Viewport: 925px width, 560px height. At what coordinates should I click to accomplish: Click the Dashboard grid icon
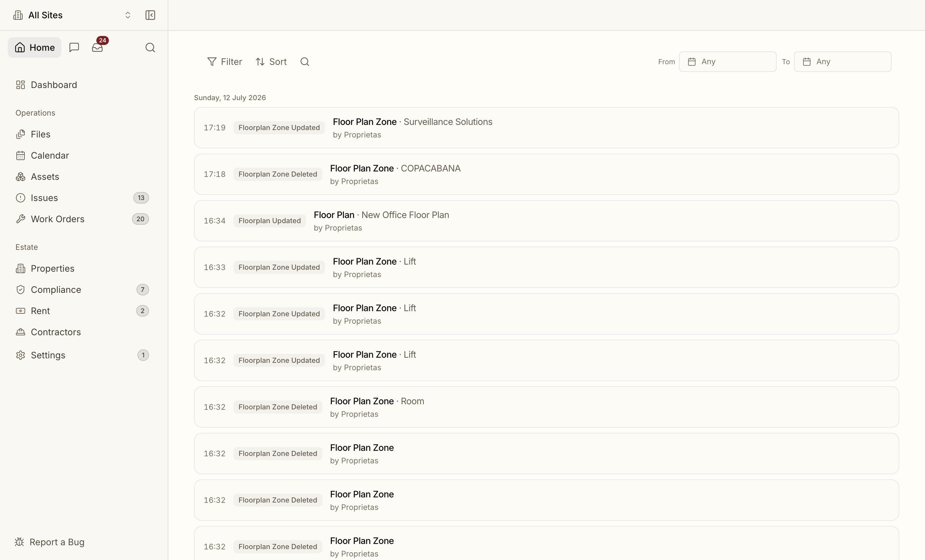[21, 85]
